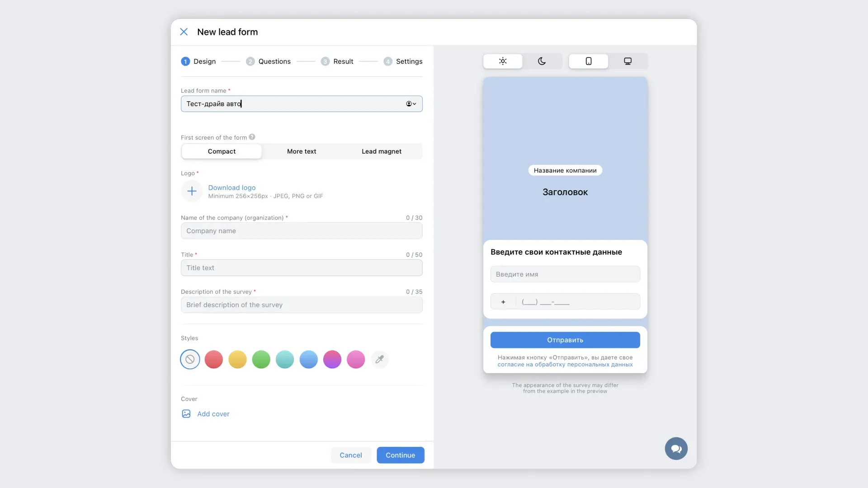Choose the green style color swatch

[x=261, y=359]
